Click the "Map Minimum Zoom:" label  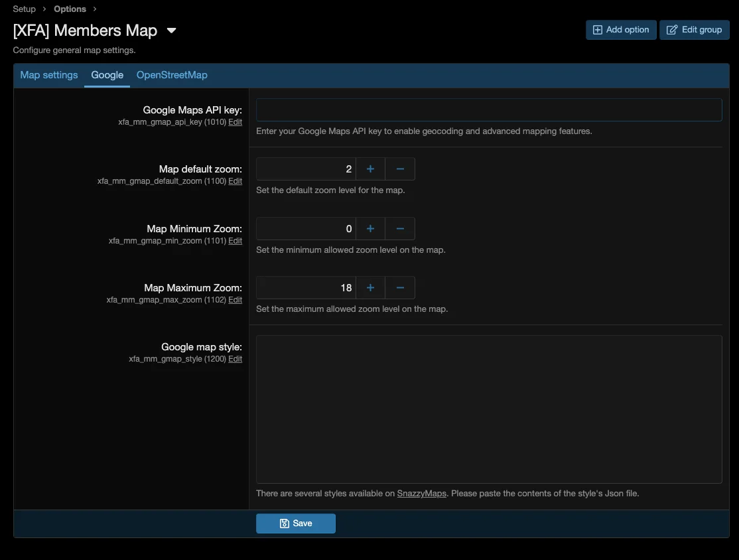click(x=194, y=229)
